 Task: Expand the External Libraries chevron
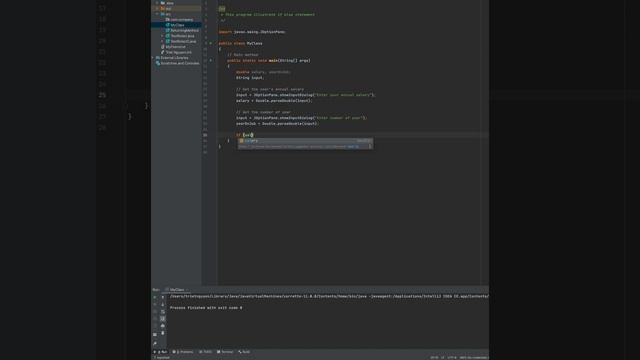(x=153, y=58)
